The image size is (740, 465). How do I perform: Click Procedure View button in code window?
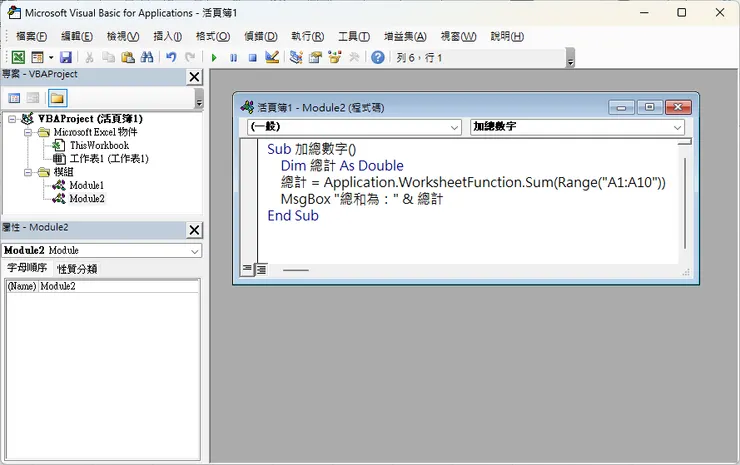tap(246, 270)
